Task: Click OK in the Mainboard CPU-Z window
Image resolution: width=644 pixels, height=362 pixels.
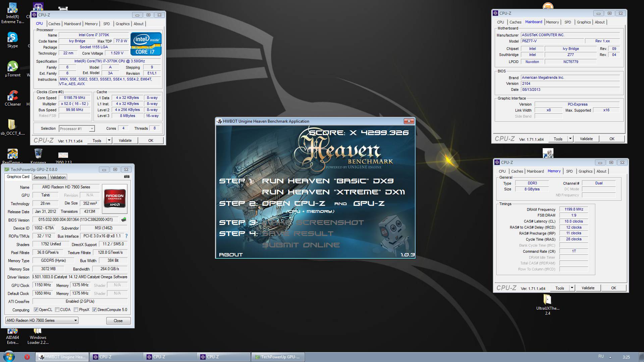Action: point(612,139)
